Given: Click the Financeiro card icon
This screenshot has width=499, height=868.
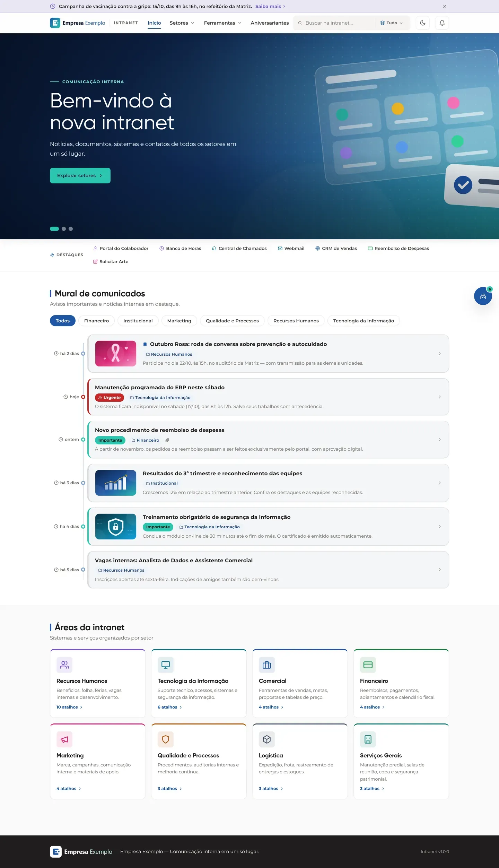Looking at the screenshot, I should (x=368, y=665).
